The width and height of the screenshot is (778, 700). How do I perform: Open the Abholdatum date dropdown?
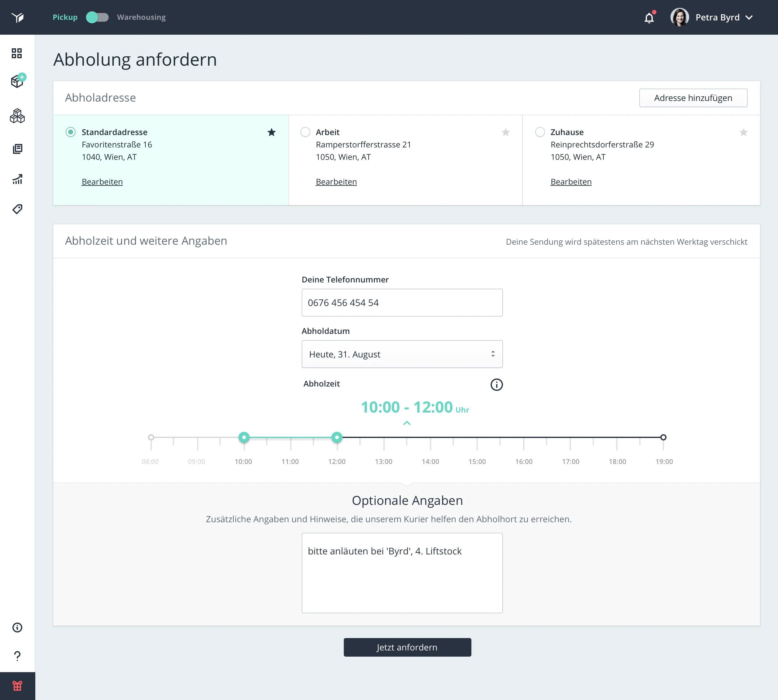(x=402, y=354)
